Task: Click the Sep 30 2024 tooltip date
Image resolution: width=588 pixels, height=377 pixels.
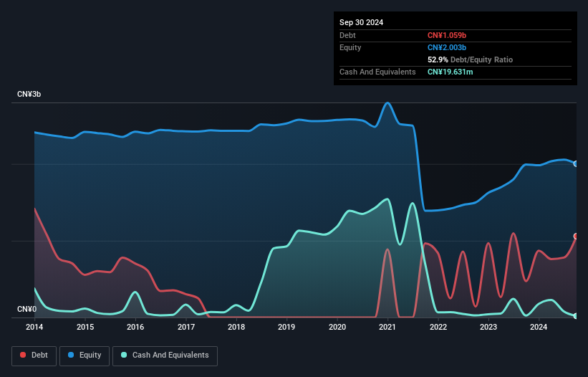Action: tap(361, 22)
